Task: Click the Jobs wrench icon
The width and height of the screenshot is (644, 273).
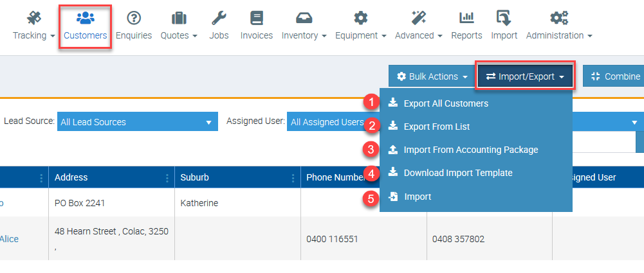Action: tap(219, 18)
